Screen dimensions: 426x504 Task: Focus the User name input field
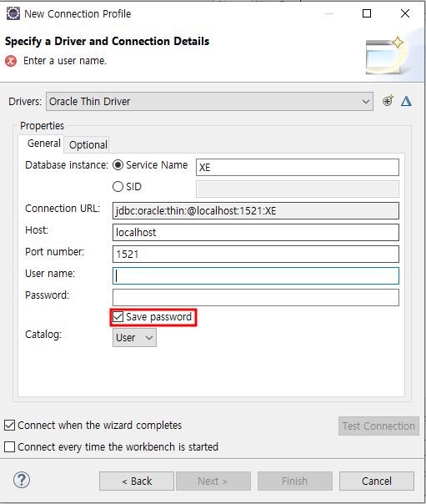pyautogui.click(x=256, y=276)
